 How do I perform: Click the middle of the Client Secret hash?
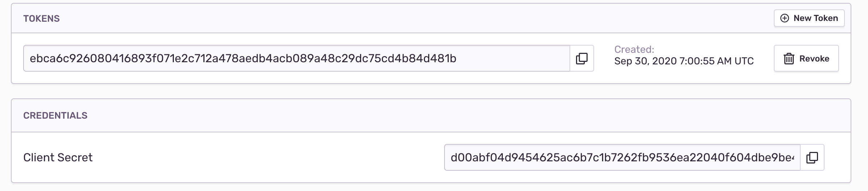[623, 157]
